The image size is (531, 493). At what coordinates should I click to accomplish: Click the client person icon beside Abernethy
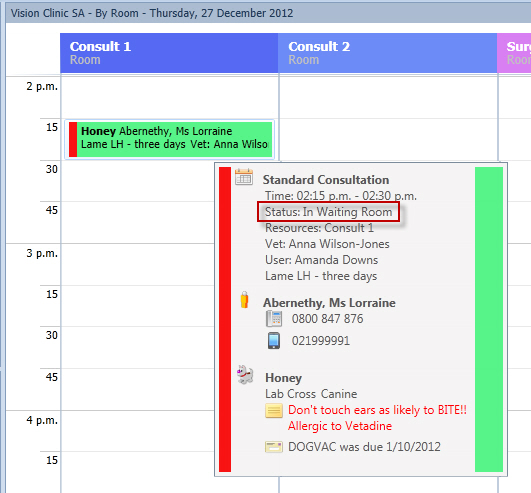pos(244,300)
